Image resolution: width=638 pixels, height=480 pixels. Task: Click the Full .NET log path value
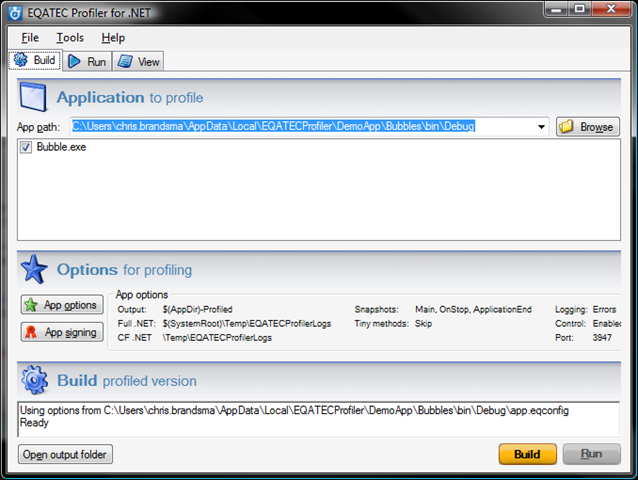click(x=247, y=324)
